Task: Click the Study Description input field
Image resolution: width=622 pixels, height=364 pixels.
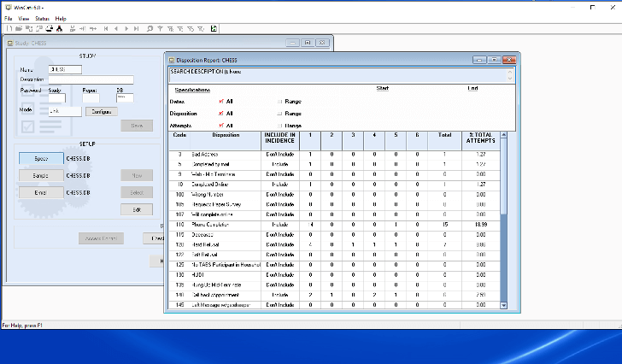Action: [x=91, y=79]
